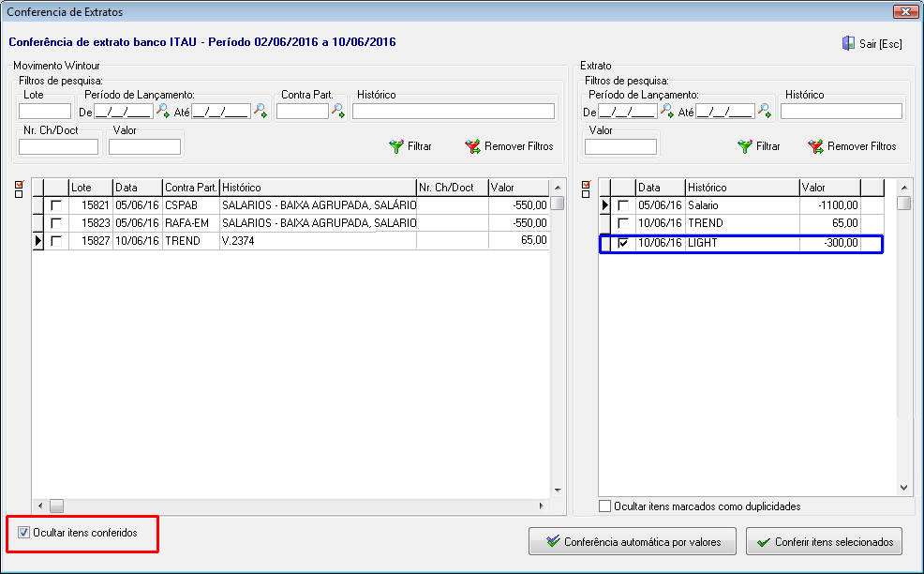
Task: Click the Extrato Histórico filter field
Action: pos(842,111)
